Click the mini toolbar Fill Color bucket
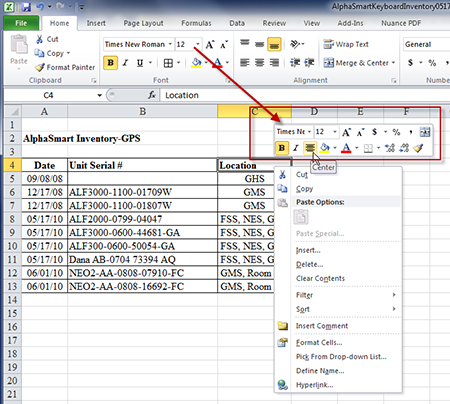Viewport: 450px width, 404px height. click(x=324, y=148)
